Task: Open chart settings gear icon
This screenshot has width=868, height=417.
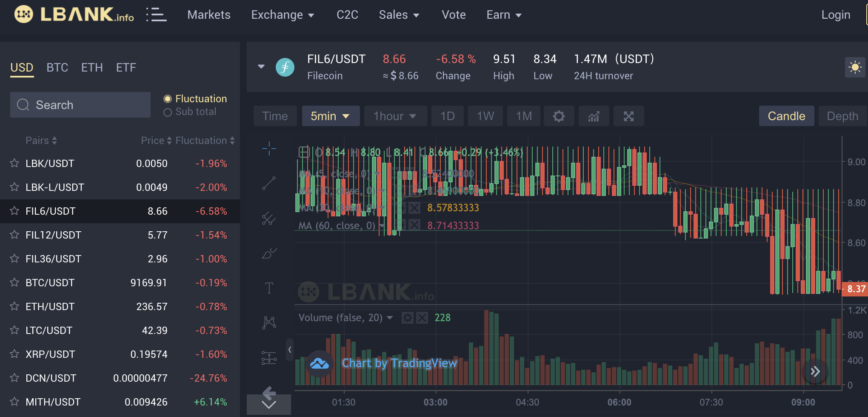Action: coord(559,116)
